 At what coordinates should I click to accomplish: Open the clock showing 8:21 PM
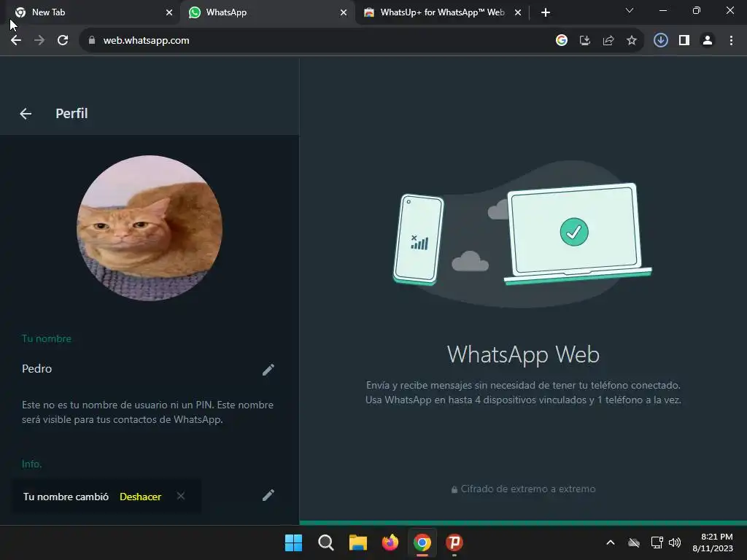tap(713, 542)
